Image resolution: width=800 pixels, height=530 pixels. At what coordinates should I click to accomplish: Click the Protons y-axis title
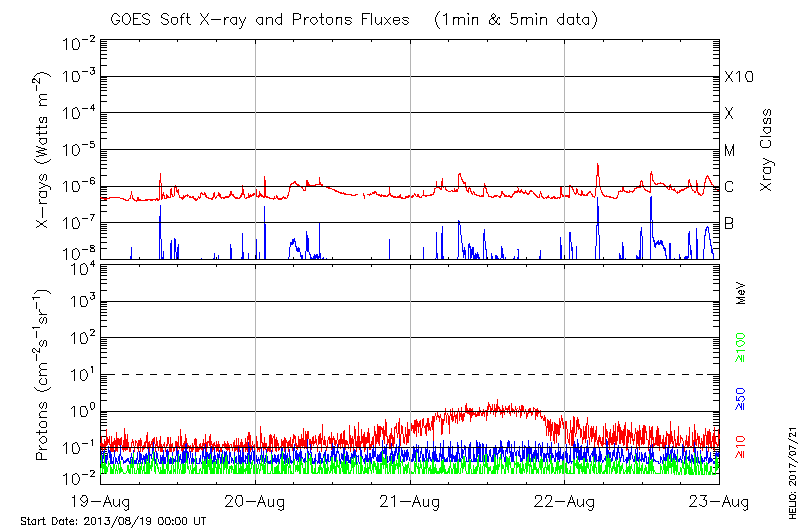click(x=44, y=375)
